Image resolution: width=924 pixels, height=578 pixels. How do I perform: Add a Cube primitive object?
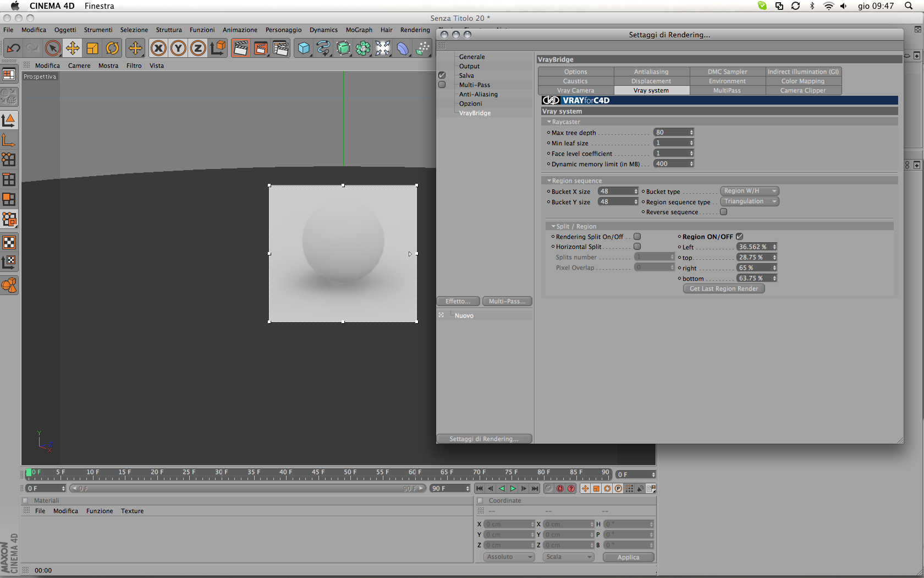pos(304,48)
